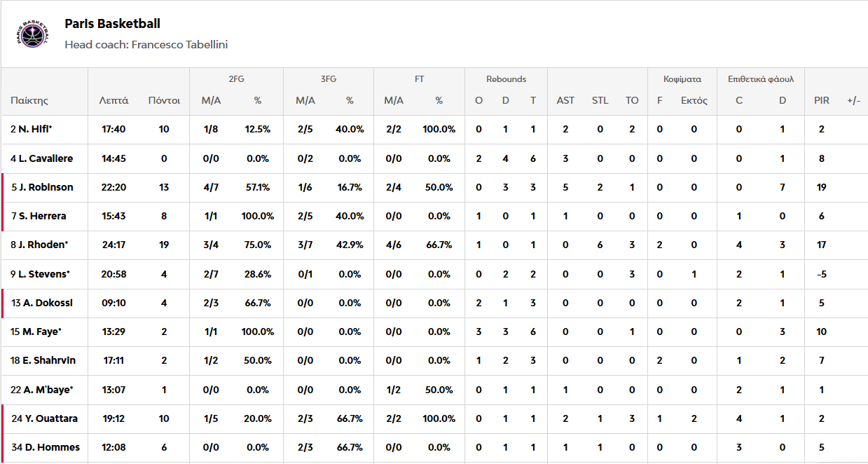Click Y. Ouattara in the player list
868x464 pixels.
click(x=51, y=418)
